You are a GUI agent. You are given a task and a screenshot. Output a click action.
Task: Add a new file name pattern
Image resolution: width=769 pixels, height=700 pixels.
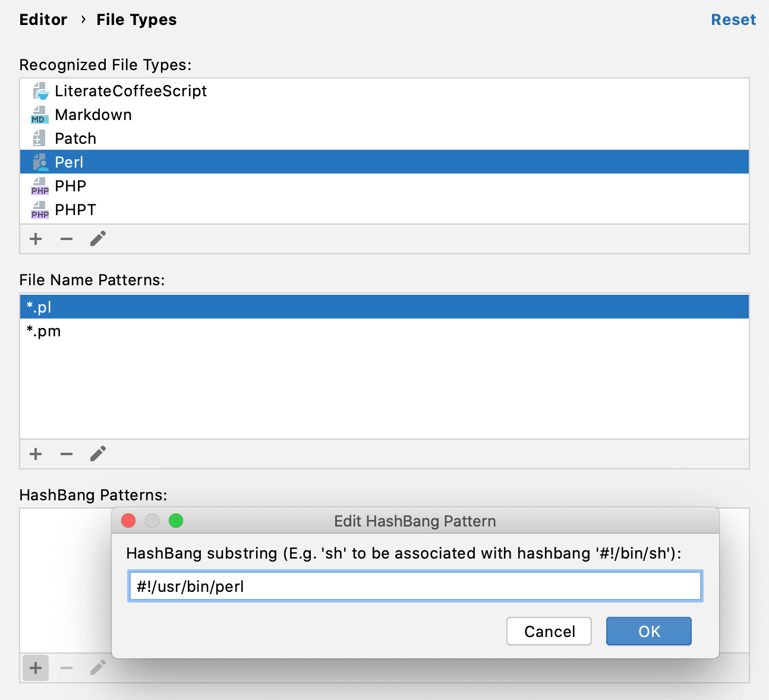pyautogui.click(x=36, y=454)
